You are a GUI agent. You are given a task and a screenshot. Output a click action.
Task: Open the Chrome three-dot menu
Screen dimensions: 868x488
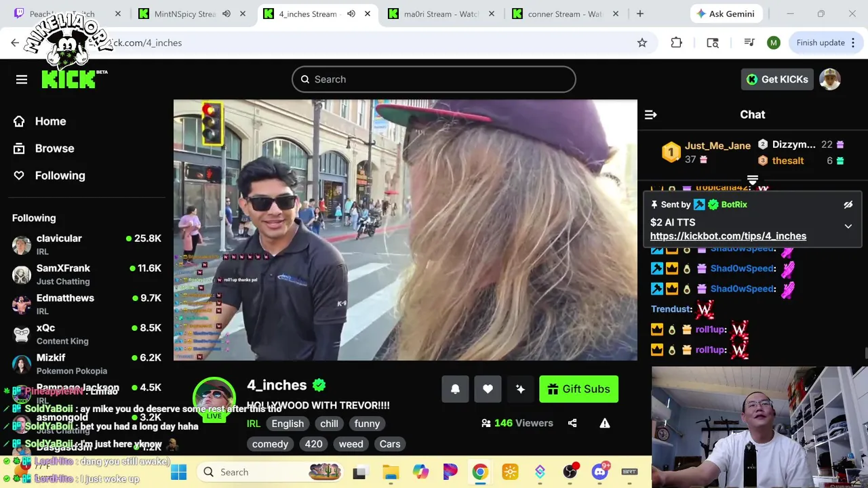[x=852, y=43]
